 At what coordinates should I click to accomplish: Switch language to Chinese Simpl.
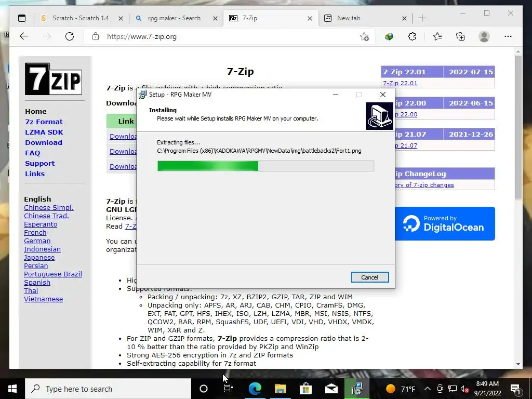pos(48,208)
